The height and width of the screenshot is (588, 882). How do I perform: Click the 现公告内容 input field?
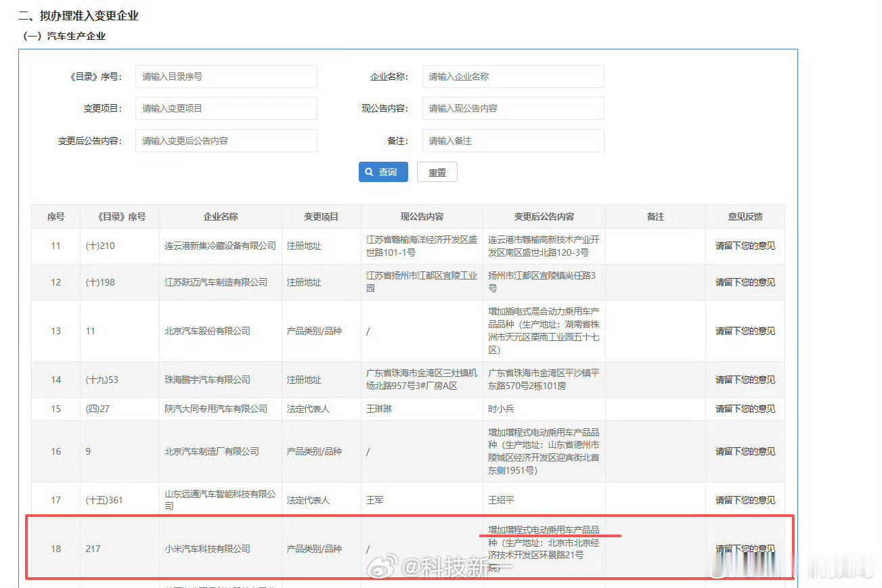click(x=513, y=108)
